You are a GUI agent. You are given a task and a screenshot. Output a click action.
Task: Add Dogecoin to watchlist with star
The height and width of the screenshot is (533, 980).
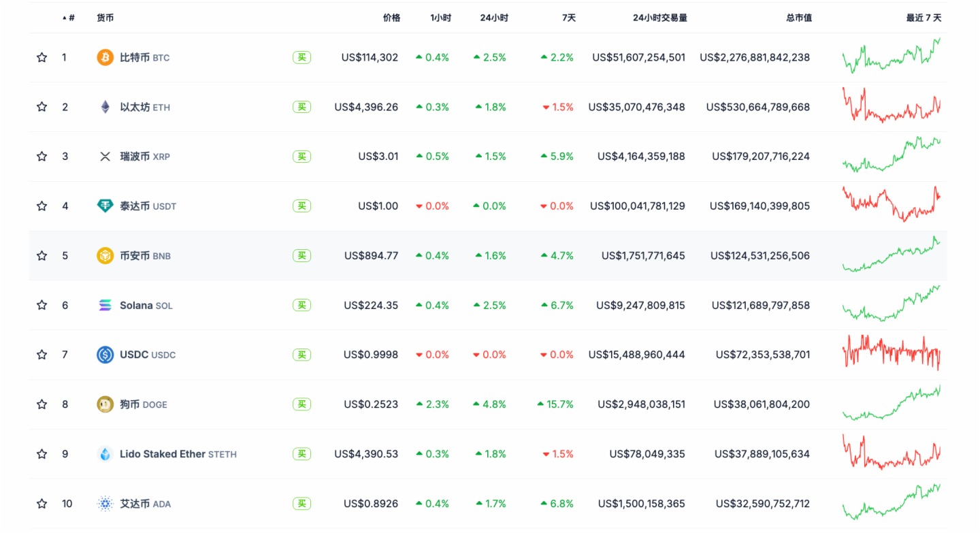pyautogui.click(x=42, y=404)
